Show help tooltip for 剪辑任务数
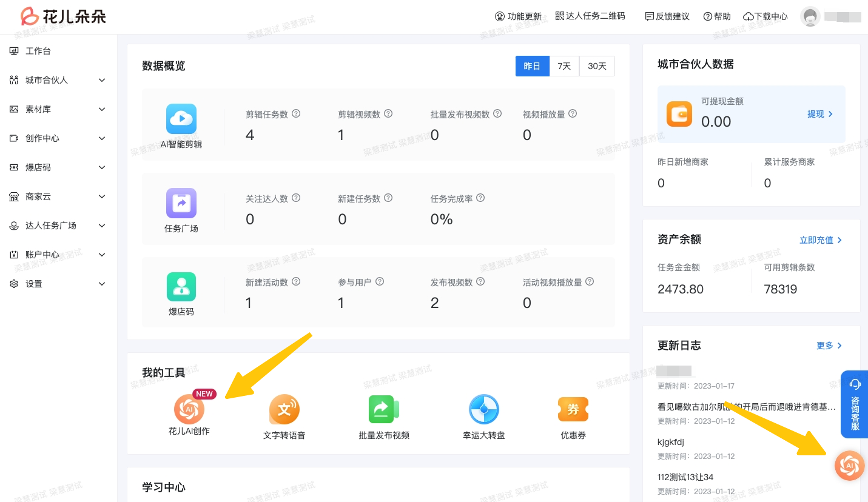 pos(296,113)
